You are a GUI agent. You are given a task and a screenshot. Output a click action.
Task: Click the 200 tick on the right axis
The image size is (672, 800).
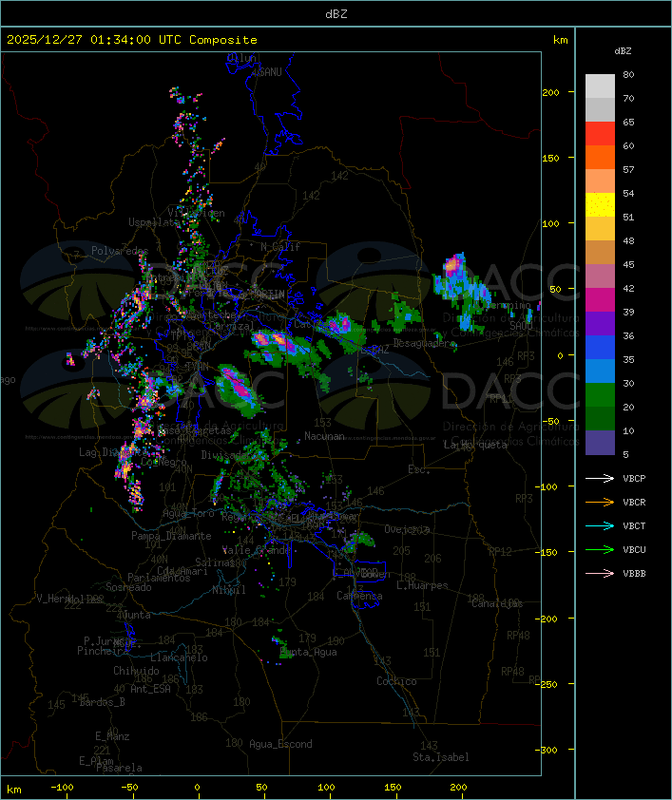(x=550, y=92)
